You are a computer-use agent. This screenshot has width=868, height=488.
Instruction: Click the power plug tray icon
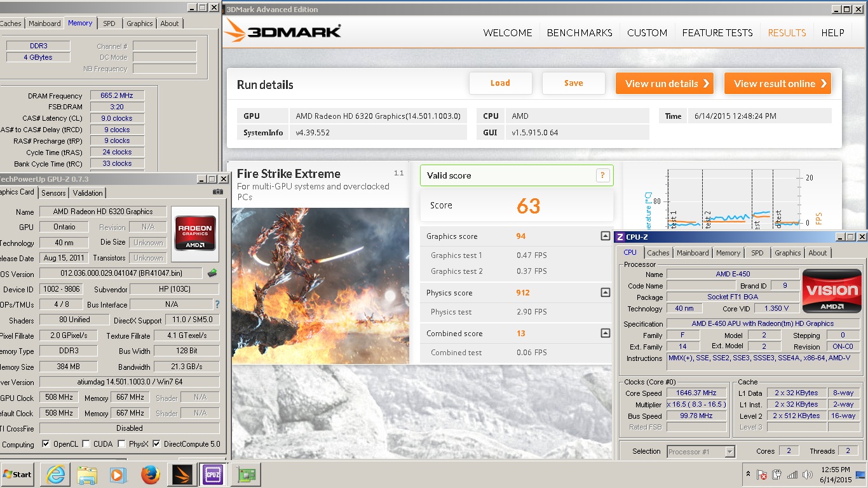tap(777, 475)
